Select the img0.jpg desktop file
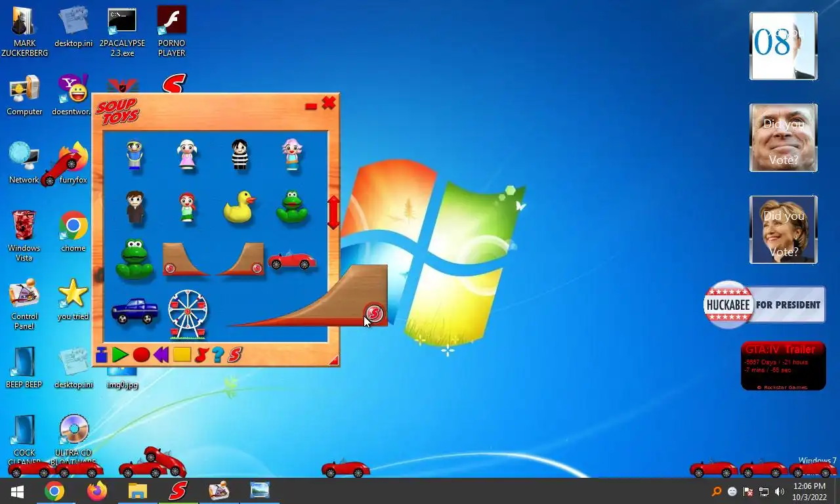 [x=122, y=378]
